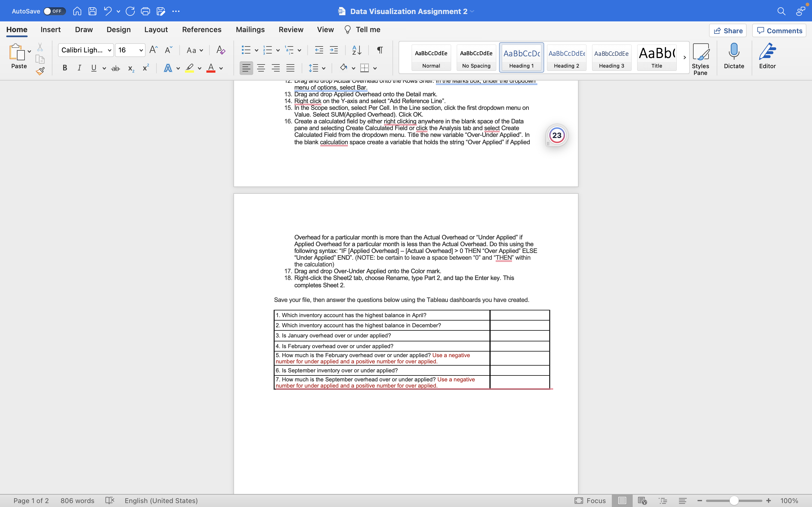Click the Sort A-Z icon
The image size is (812, 507).
click(356, 50)
